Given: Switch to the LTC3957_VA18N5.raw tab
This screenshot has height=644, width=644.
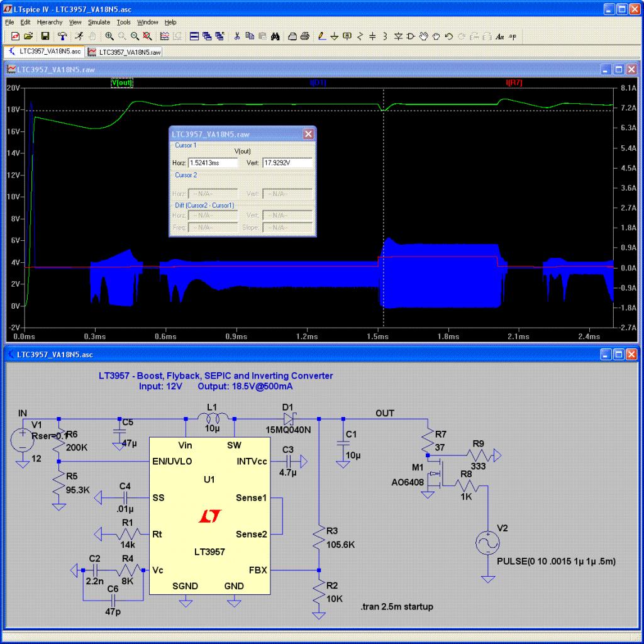Looking at the screenshot, I should tap(124, 52).
